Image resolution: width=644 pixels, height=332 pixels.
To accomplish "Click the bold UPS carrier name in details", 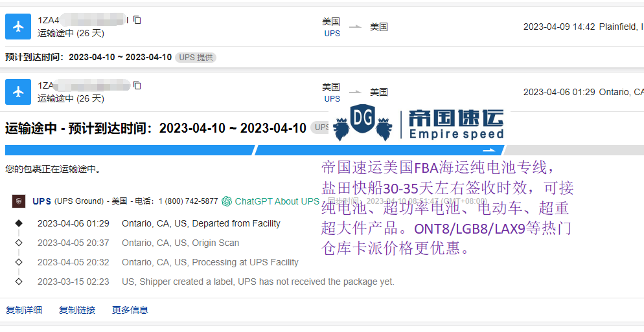I will 42,201.
